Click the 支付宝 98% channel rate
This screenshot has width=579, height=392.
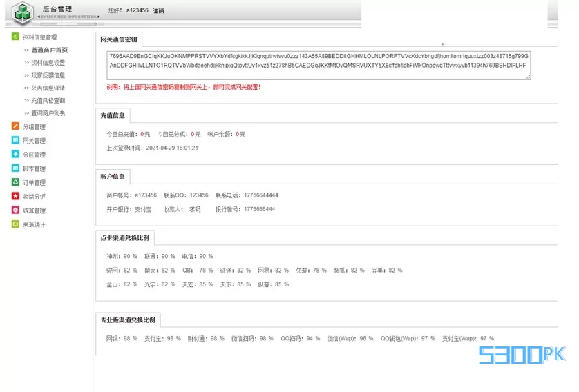tap(162, 339)
